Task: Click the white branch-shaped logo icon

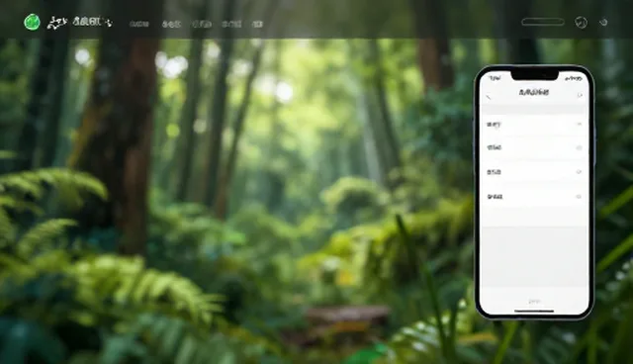Action: [x=57, y=23]
